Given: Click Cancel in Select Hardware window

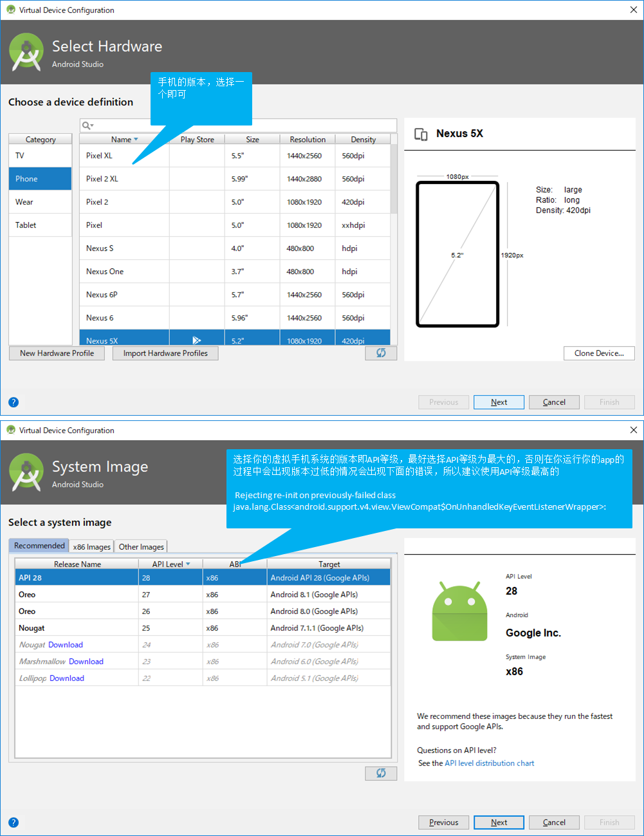Looking at the screenshot, I should click(x=554, y=402).
